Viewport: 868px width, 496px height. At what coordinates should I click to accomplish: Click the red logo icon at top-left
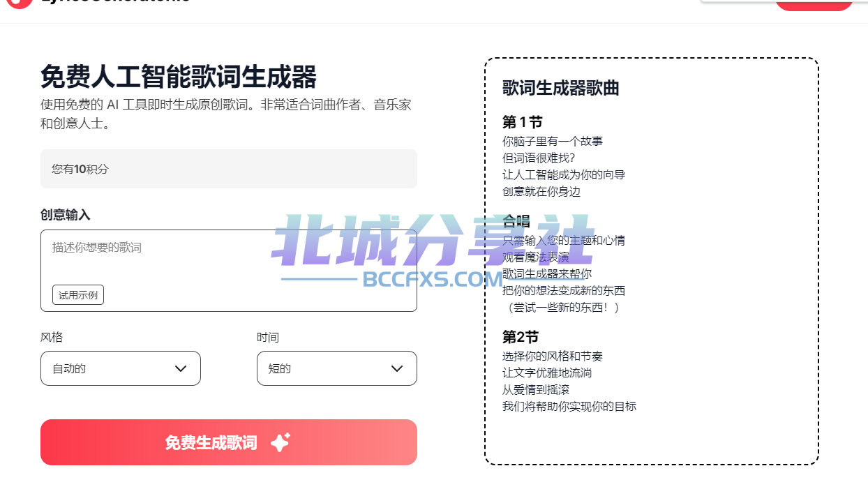pos(20,3)
